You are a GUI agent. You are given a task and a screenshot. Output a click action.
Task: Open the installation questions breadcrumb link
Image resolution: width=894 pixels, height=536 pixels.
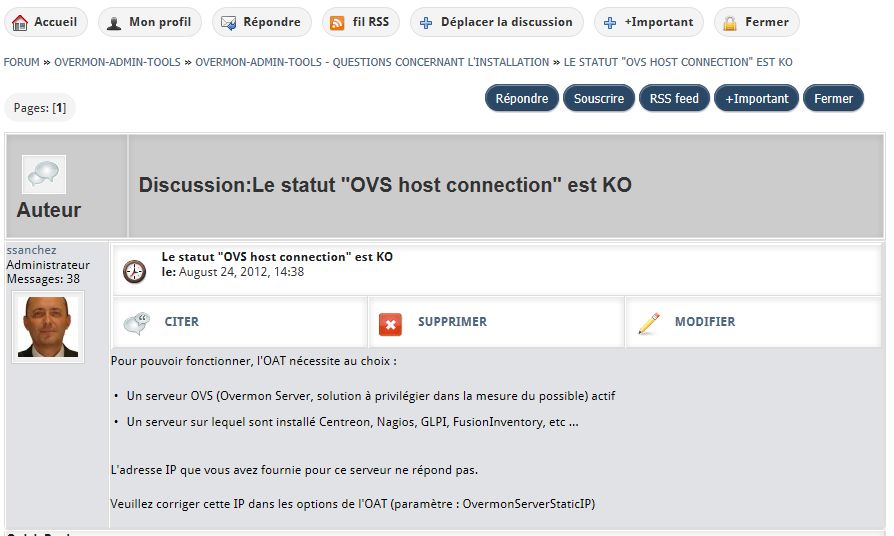point(372,62)
